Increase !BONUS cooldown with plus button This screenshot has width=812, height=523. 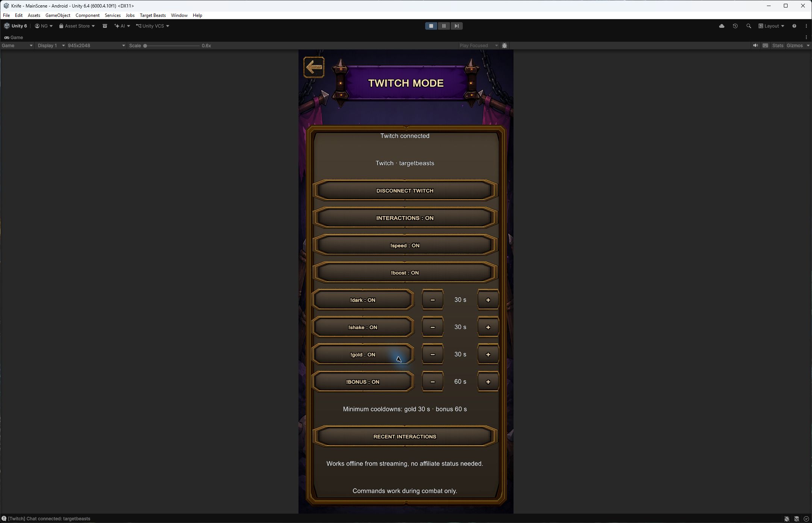click(x=488, y=382)
